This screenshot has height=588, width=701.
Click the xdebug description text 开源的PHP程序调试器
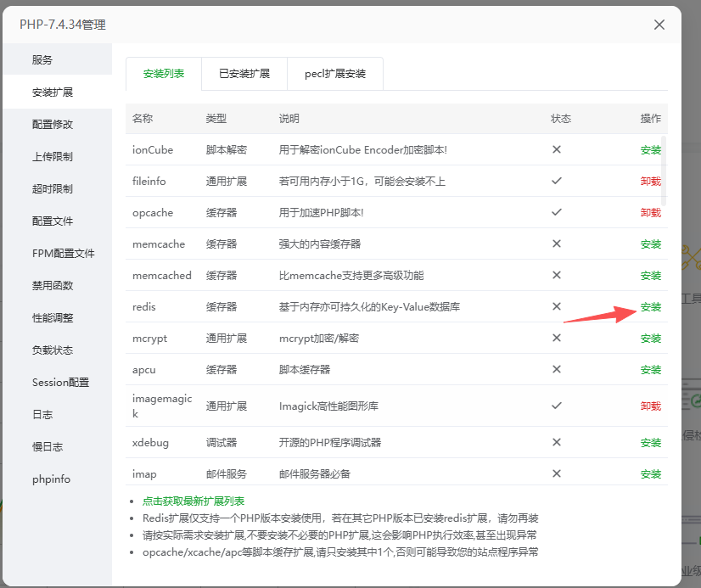(x=330, y=442)
